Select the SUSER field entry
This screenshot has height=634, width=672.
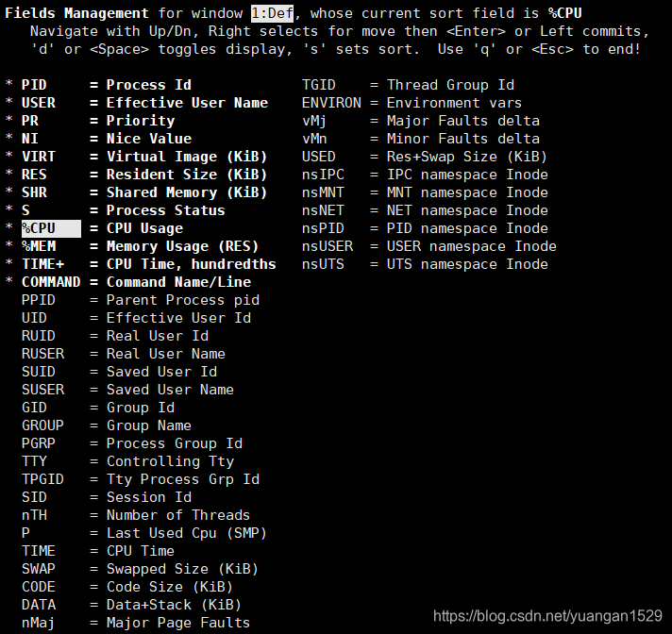(x=127, y=390)
